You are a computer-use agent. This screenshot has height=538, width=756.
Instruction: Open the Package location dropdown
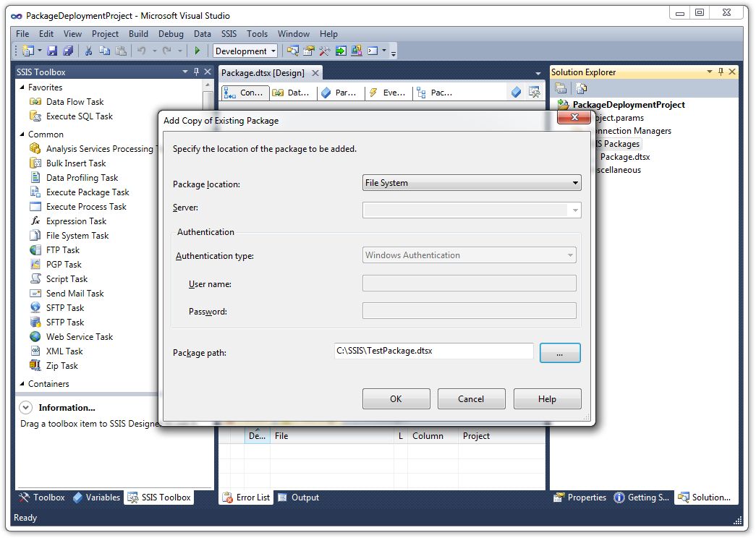[x=472, y=183]
